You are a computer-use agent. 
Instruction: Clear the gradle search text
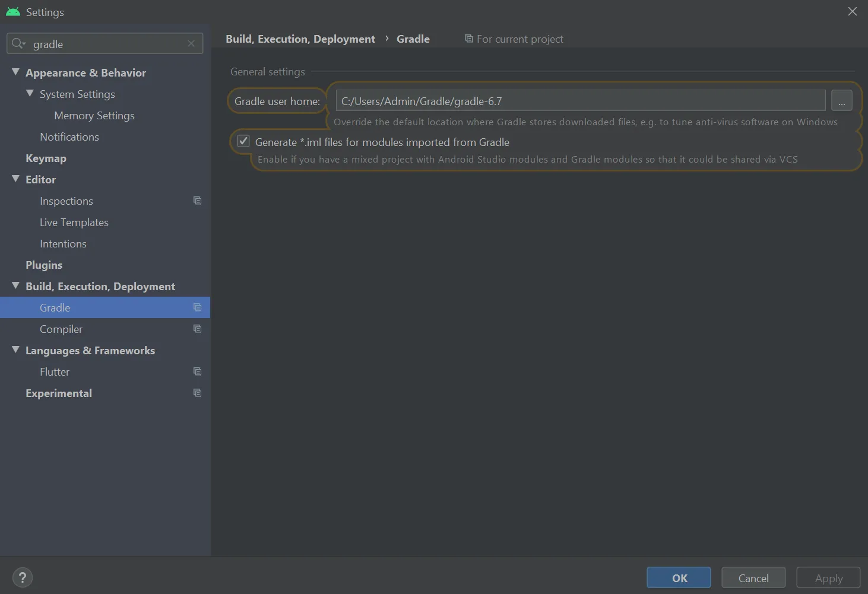click(191, 43)
